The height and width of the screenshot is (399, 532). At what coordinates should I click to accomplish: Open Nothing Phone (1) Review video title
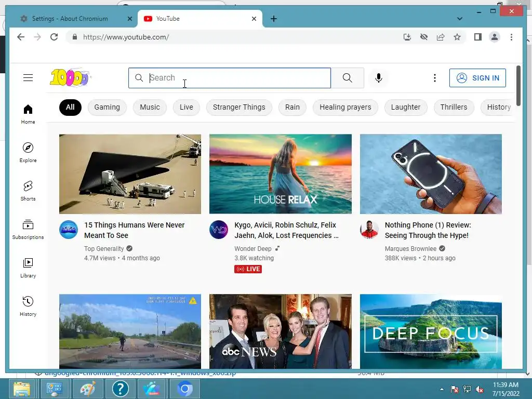(x=428, y=230)
